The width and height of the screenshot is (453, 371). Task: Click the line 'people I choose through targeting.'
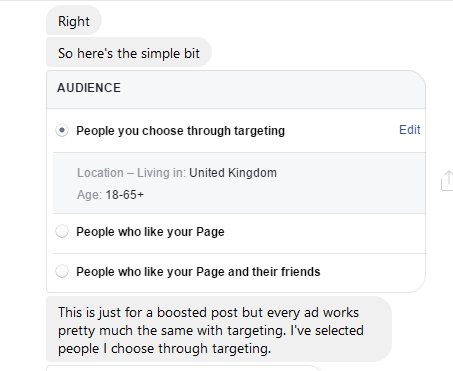(164, 349)
